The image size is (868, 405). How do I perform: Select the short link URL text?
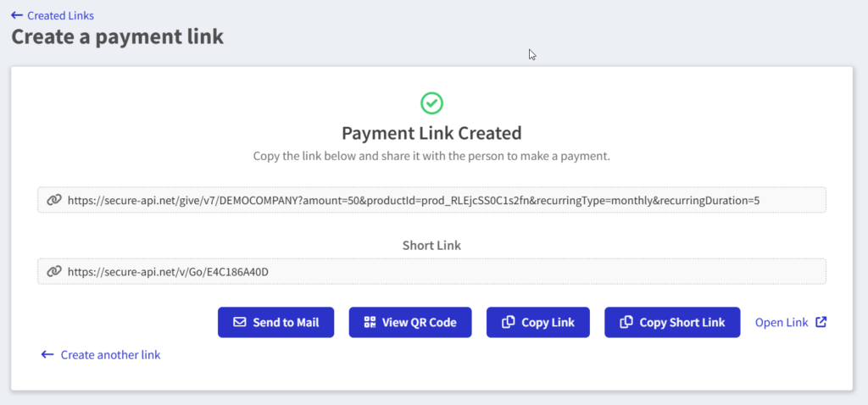pos(174,271)
